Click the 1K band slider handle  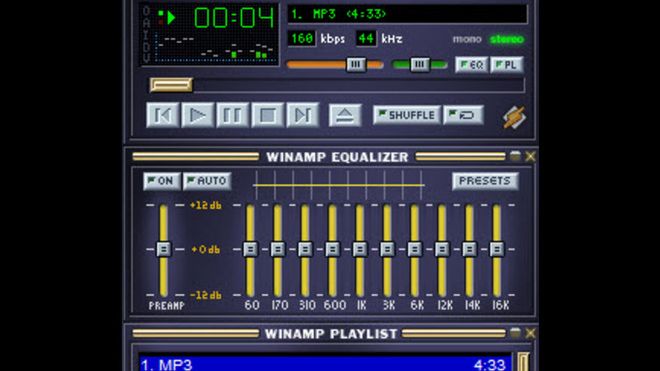point(360,249)
